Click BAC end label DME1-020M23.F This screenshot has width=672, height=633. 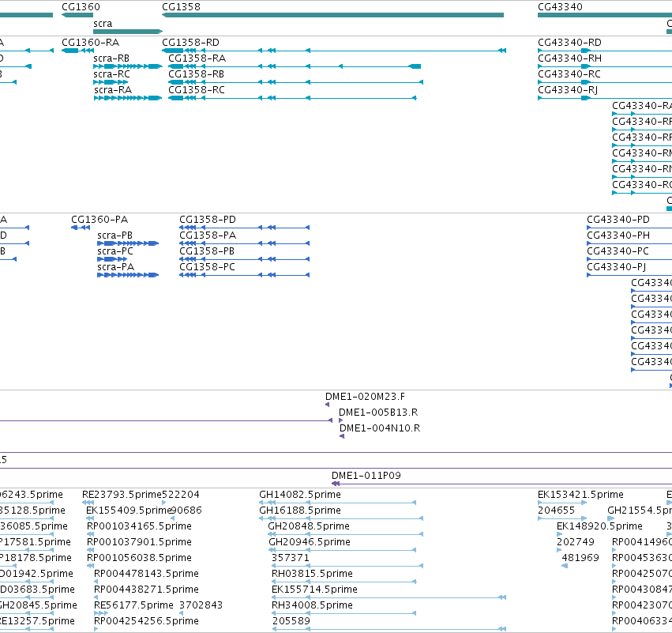tap(365, 397)
